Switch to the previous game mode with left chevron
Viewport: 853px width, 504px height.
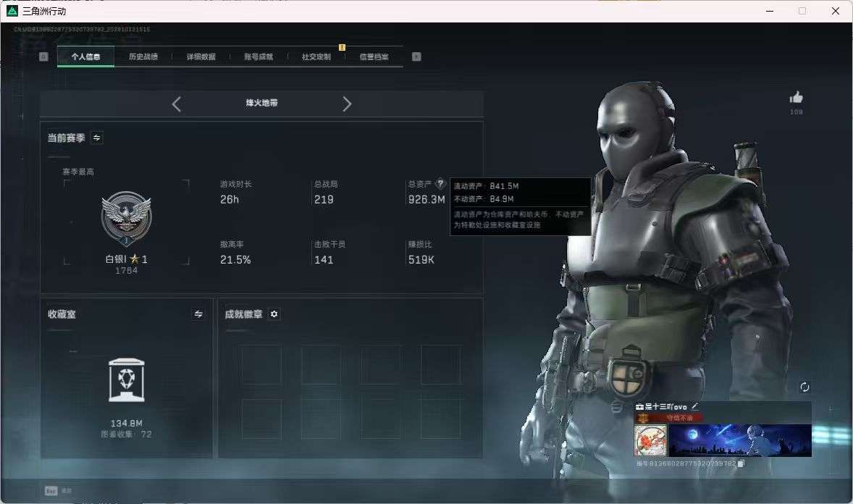[x=176, y=104]
